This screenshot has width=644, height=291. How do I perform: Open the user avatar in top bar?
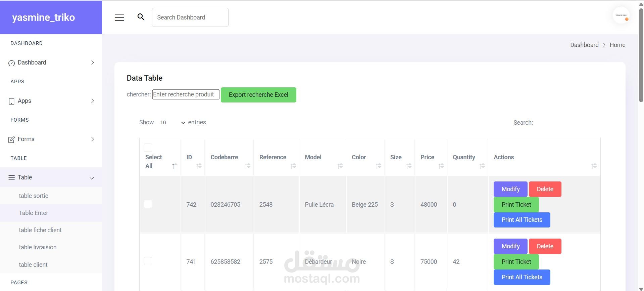(621, 15)
